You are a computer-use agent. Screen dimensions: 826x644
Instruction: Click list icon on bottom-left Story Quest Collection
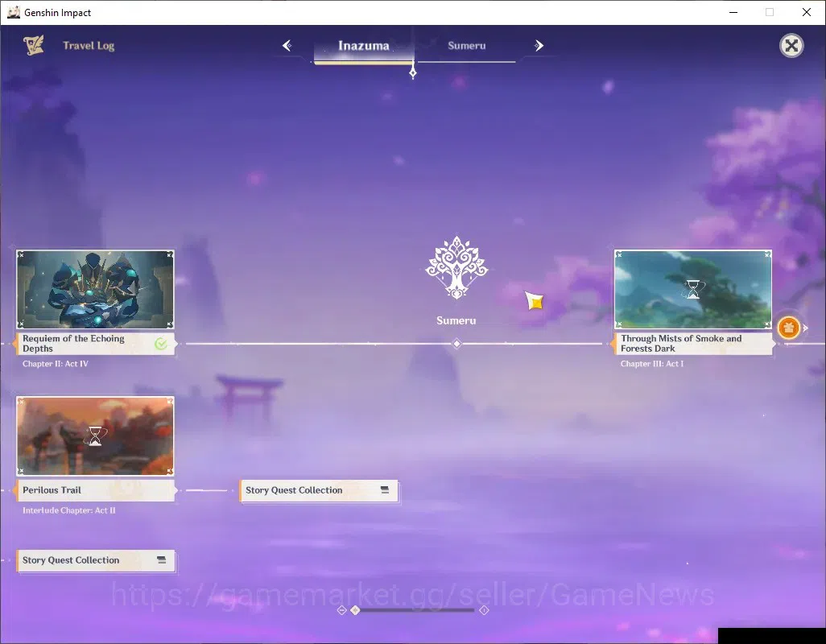(162, 559)
